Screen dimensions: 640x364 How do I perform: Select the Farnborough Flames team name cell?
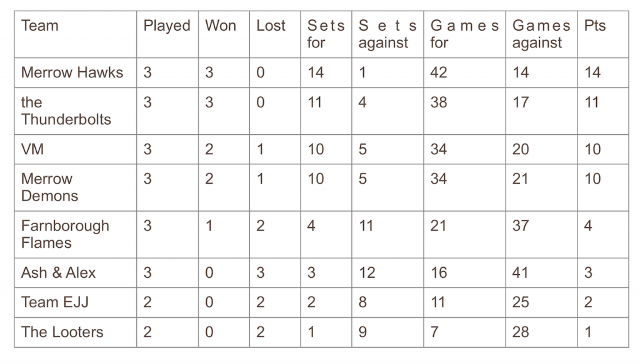pyautogui.click(x=65, y=234)
